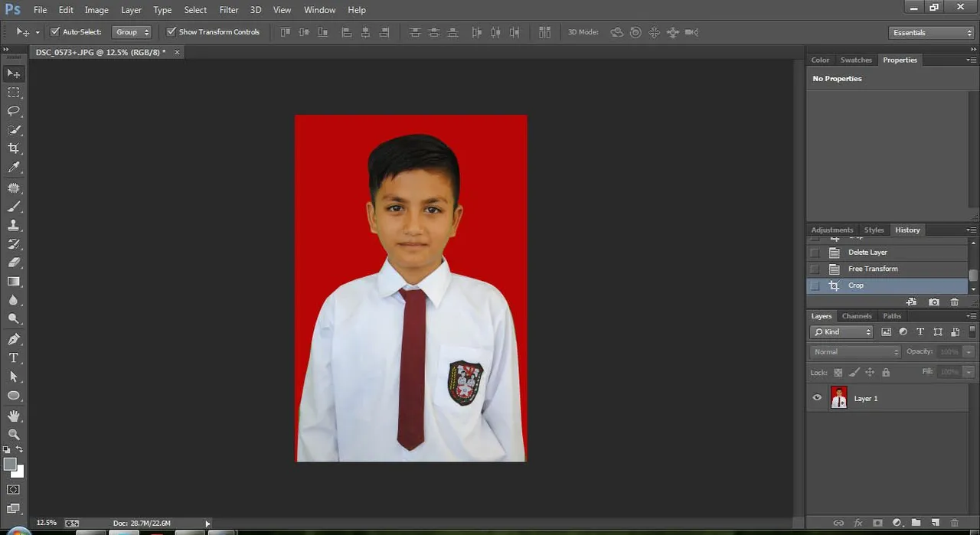The height and width of the screenshot is (535, 980).
Task: Open the Layers panel options menu
Action: 971,316
